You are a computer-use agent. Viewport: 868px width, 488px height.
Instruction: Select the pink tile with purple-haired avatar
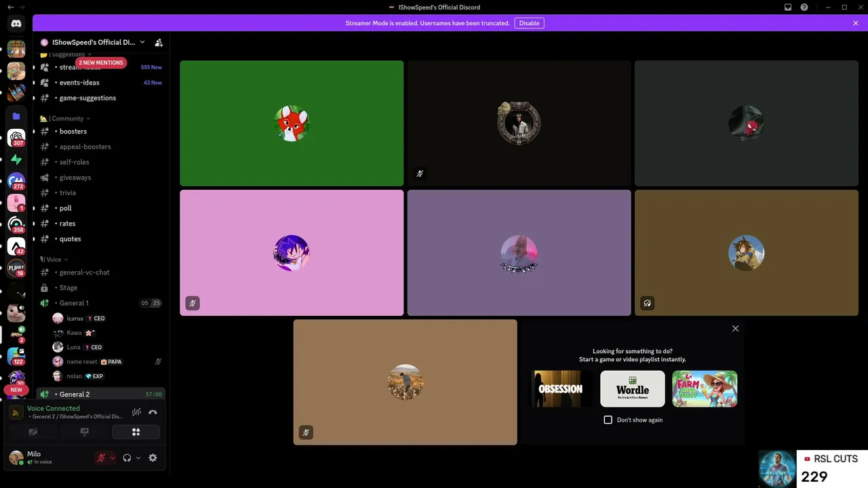(x=292, y=253)
